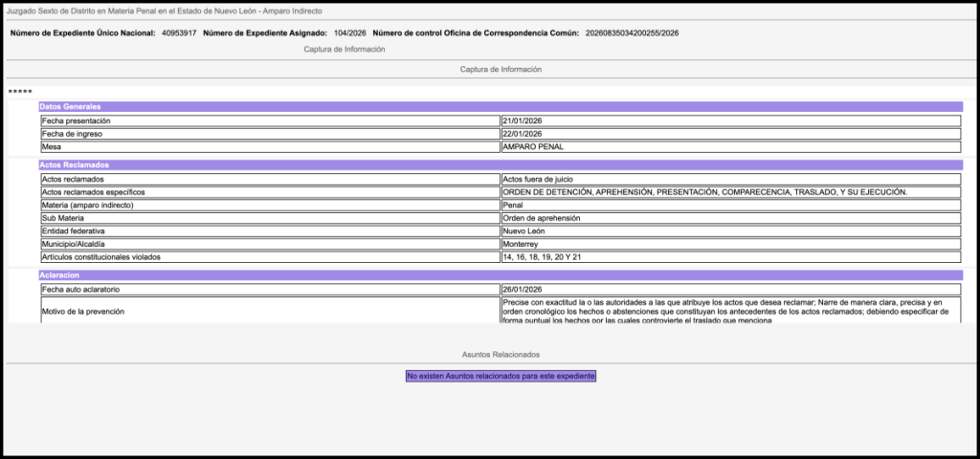Select the Sub Materia Orden de aprehensión field
980x459 pixels.
click(730, 219)
